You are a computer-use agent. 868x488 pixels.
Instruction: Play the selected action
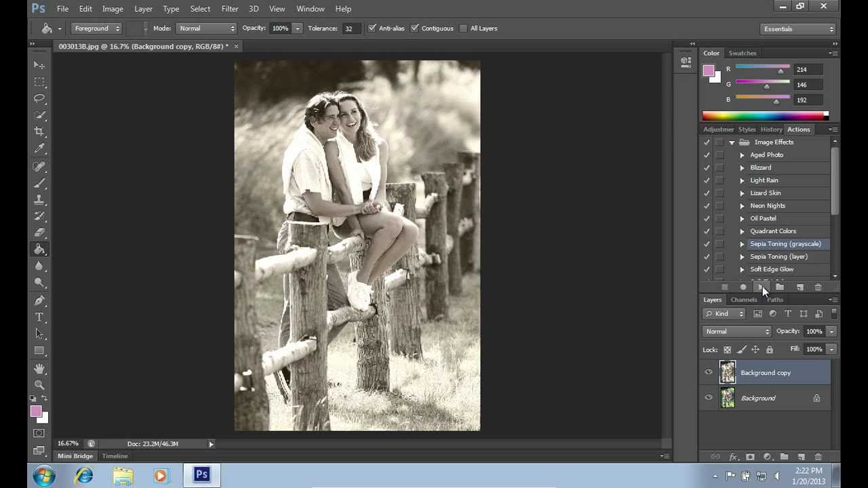tap(761, 287)
